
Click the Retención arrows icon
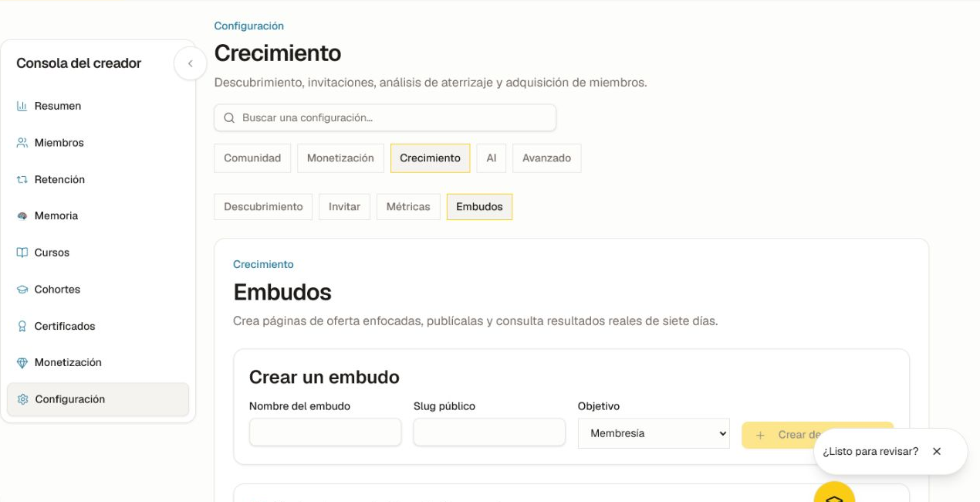[22, 179]
